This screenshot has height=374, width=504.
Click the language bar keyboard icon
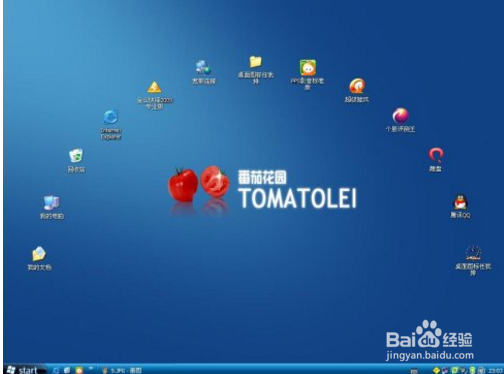pyautogui.click(x=414, y=371)
